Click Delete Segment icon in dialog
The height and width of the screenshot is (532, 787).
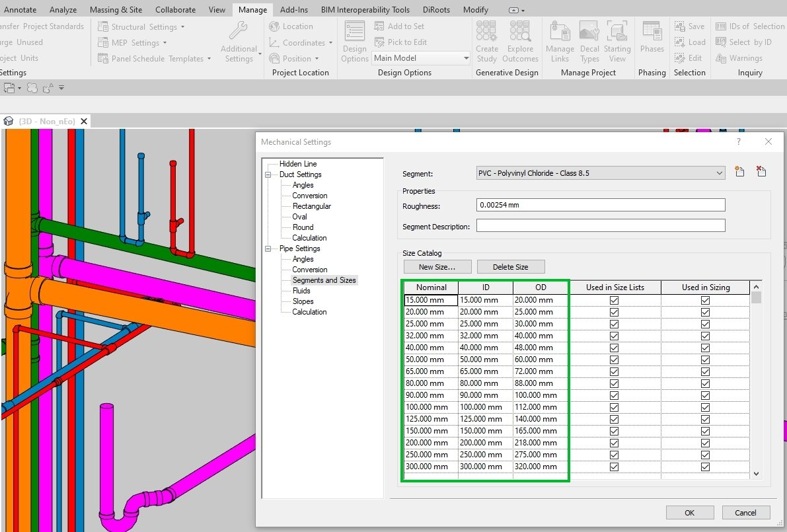click(761, 171)
